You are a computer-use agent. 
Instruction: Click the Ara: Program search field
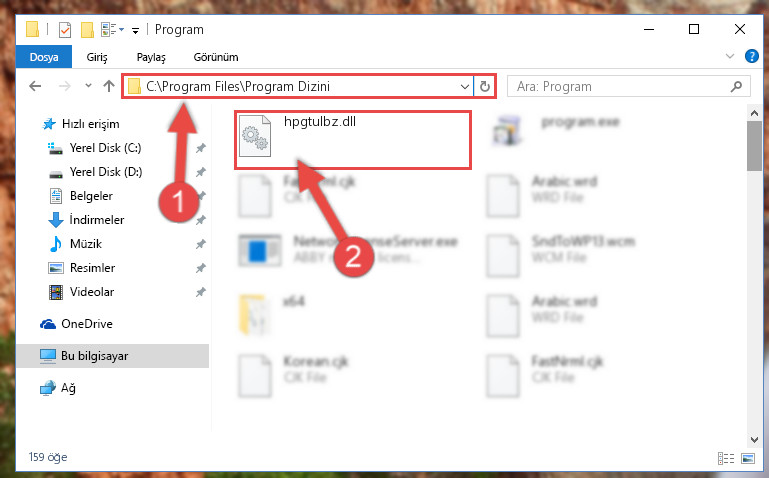(x=618, y=87)
